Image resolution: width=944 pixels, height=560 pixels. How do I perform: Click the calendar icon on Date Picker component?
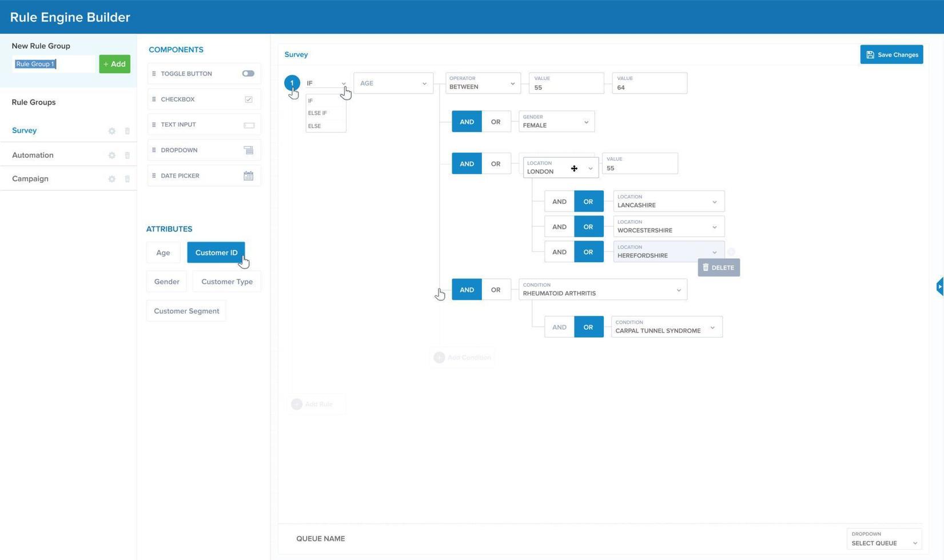pyautogui.click(x=248, y=175)
